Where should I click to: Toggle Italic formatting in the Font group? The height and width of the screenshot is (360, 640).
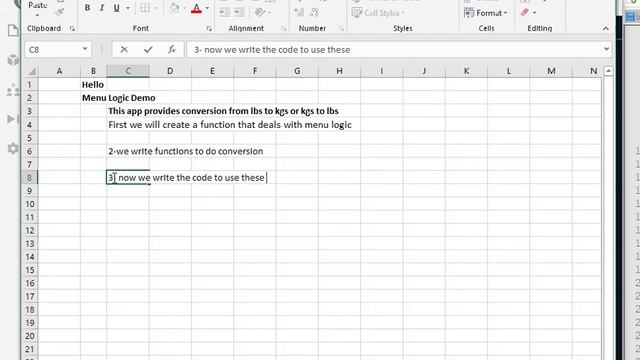pos(102,8)
